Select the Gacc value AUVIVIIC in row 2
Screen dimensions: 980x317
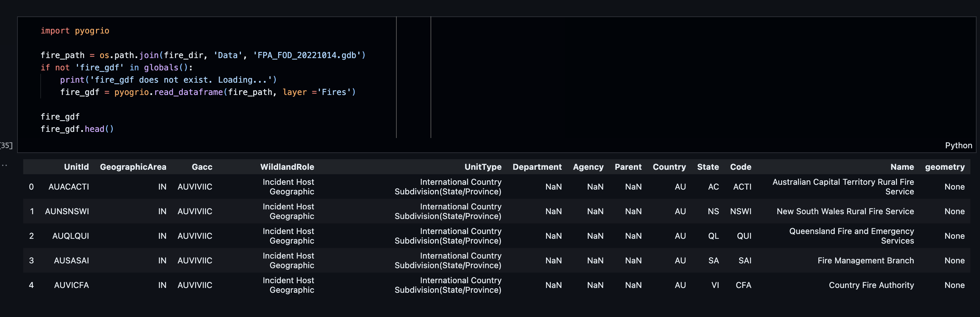[x=195, y=236]
